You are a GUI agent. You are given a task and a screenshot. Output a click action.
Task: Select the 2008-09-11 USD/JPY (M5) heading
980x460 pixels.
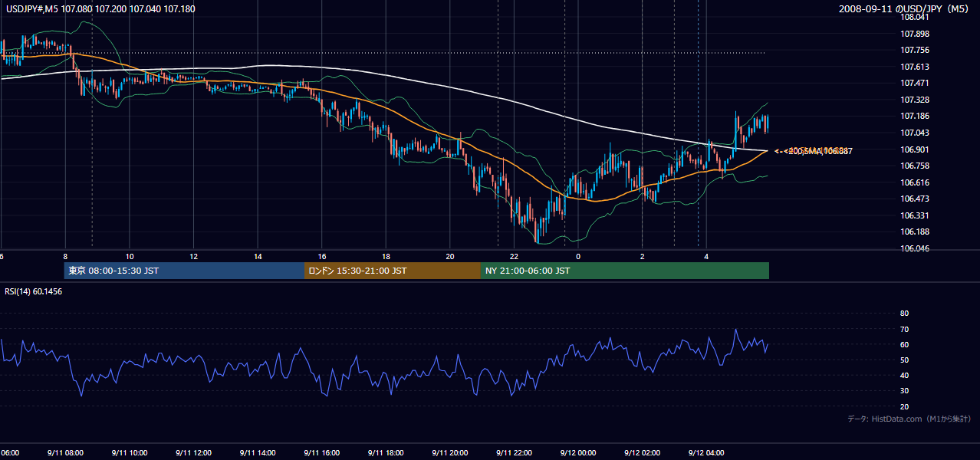pyautogui.click(x=905, y=9)
